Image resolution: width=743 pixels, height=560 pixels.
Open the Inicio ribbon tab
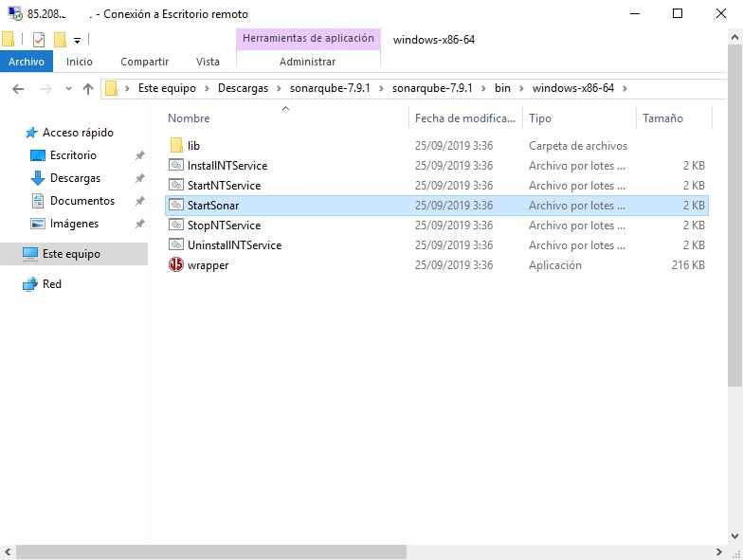[x=80, y=62]
